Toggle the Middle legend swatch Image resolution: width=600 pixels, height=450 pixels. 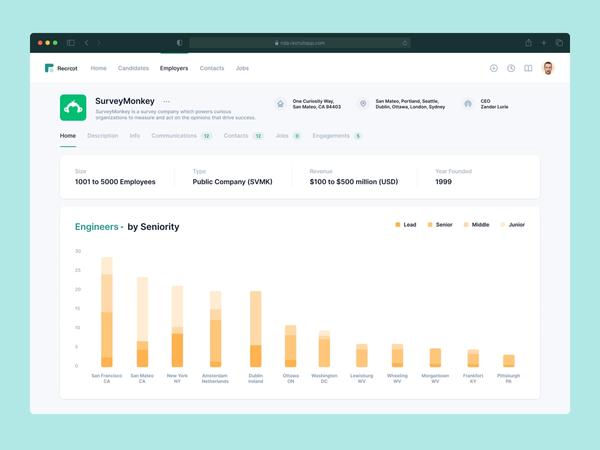[x=466, y=225]
